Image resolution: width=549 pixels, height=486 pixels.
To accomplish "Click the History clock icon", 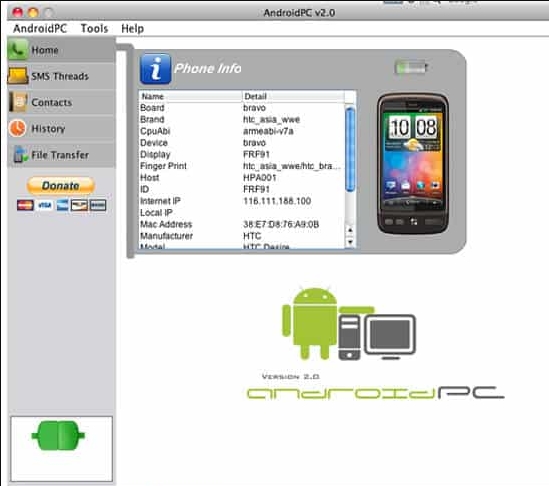I will point(18,128).
